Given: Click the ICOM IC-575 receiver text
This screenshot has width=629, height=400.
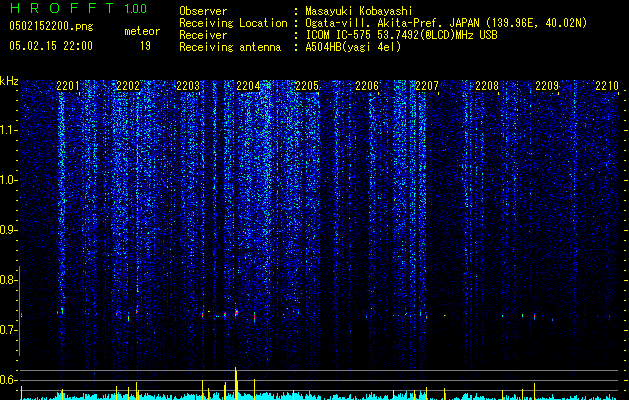Looking at the screenshot, I should [401, 35].
